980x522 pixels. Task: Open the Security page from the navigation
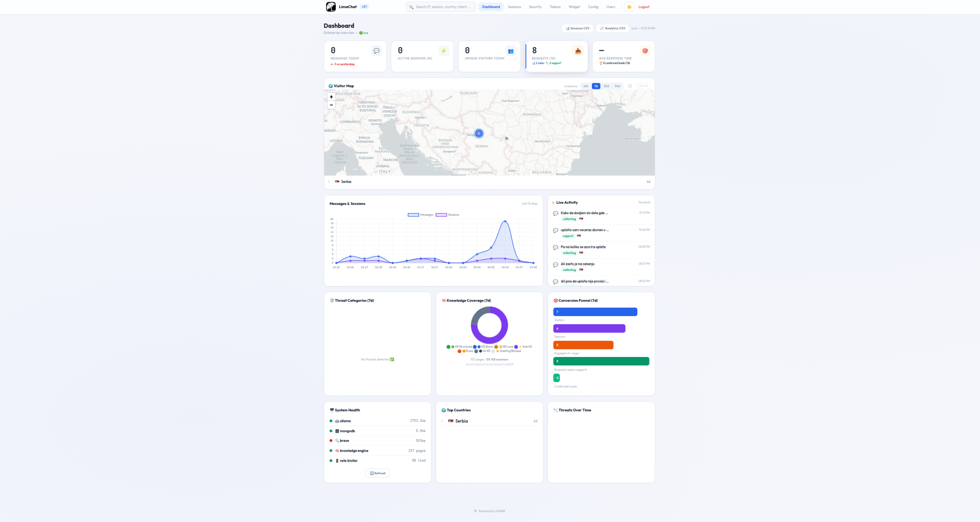[x=535, y=7]
